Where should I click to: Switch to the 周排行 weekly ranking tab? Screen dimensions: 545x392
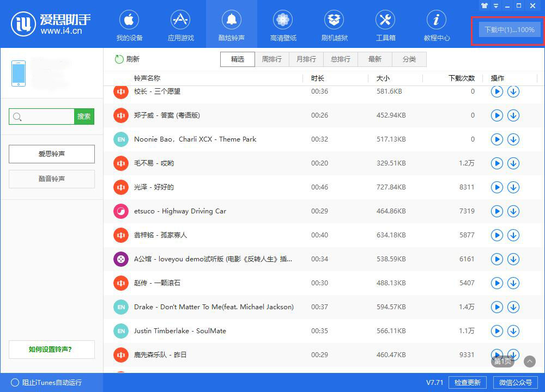272,60
